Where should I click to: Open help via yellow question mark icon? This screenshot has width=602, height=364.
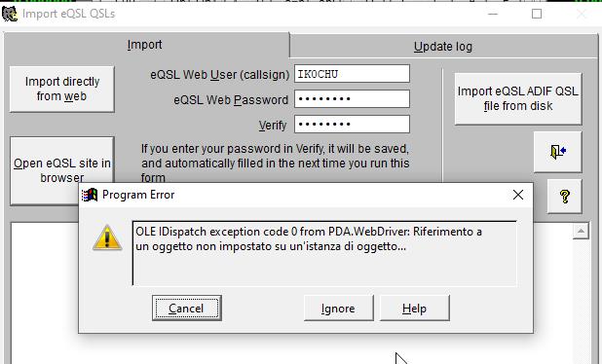point(564,197)
